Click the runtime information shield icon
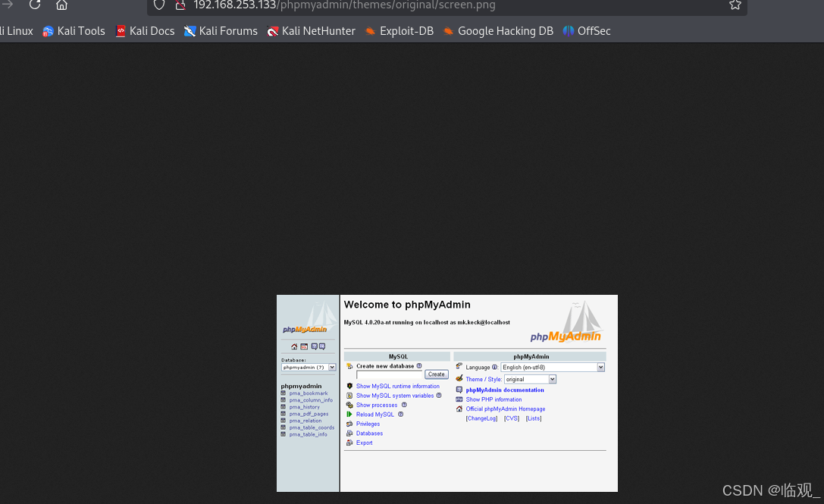Image resolution: width=824 pixels, height=504 pixels. [349, 387]
